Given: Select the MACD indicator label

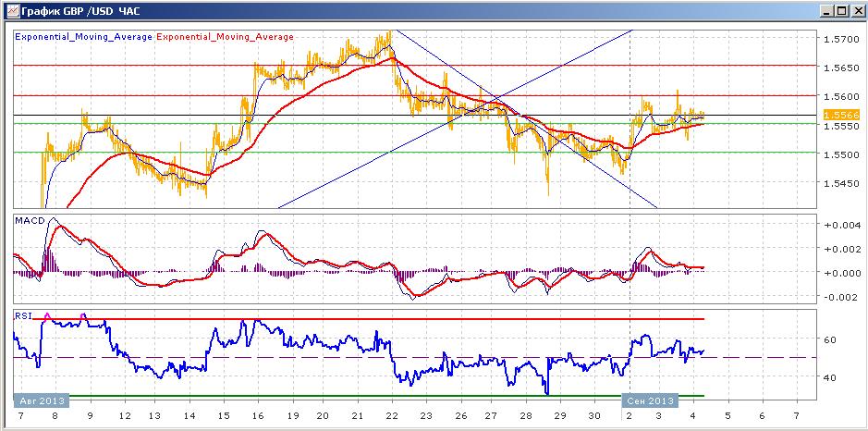Looking at the screenshot, I should pos(30,220).
